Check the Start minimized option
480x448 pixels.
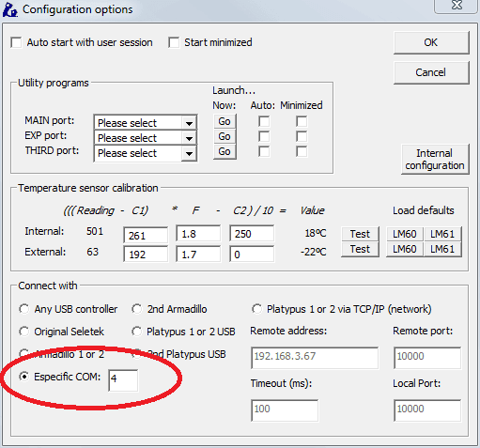pos(174,42)
